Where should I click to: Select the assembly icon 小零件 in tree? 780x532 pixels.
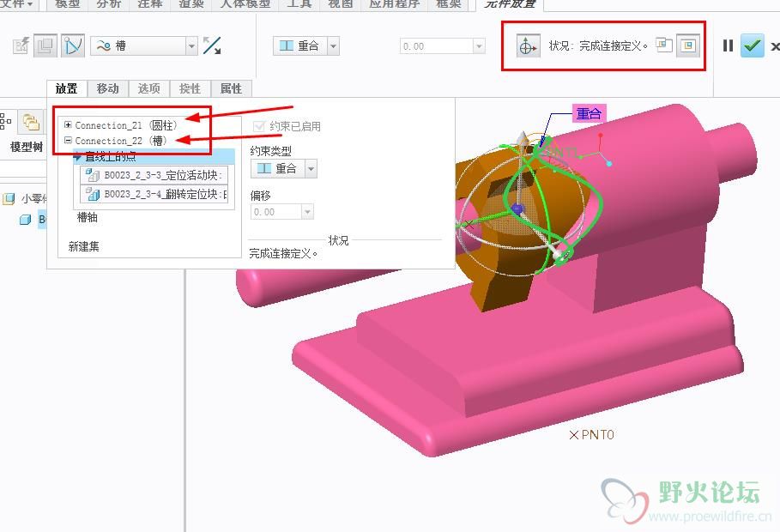[x=9, y=198]
